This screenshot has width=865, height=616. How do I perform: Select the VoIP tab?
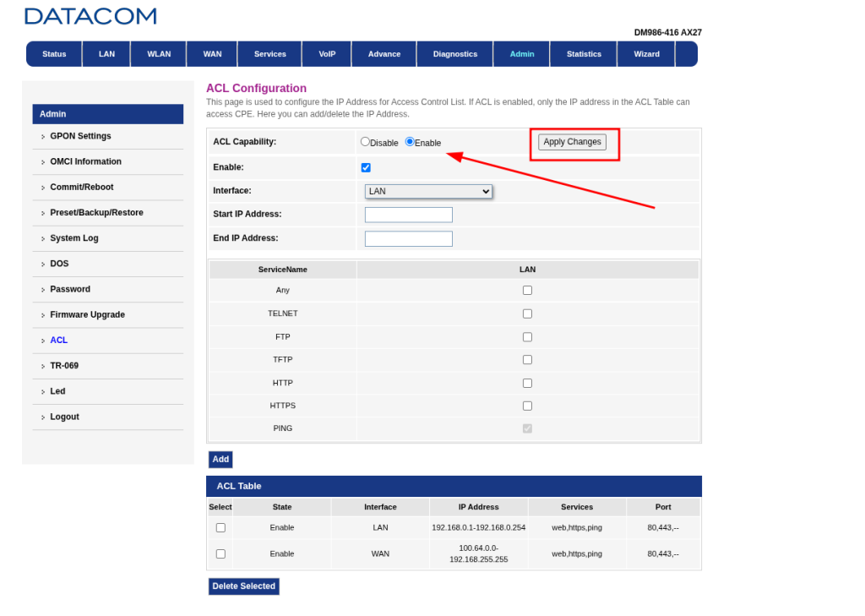pos(327,54)
